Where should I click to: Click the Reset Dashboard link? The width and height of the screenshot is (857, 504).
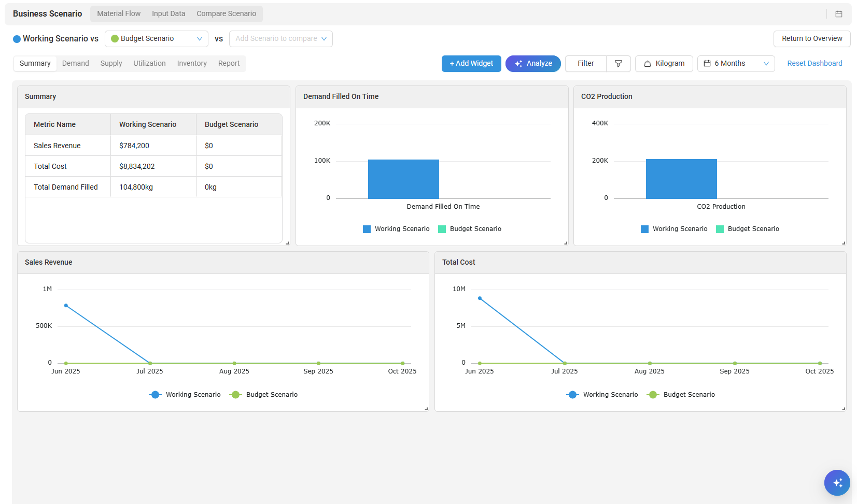[x=814, y=64]
